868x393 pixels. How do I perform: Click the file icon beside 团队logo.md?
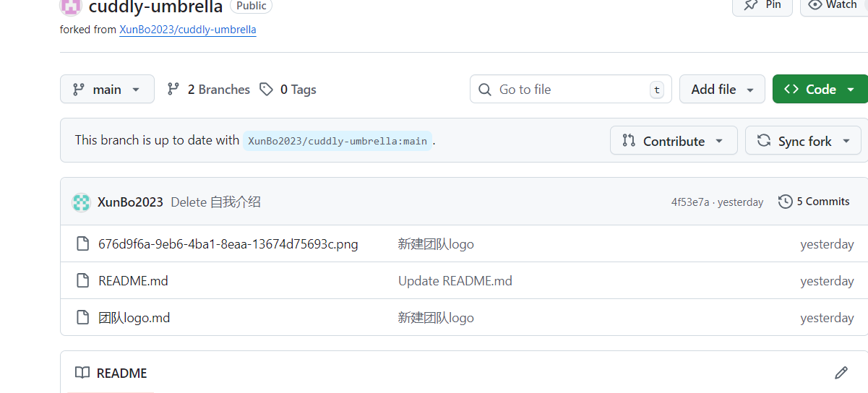click(83, 318)
